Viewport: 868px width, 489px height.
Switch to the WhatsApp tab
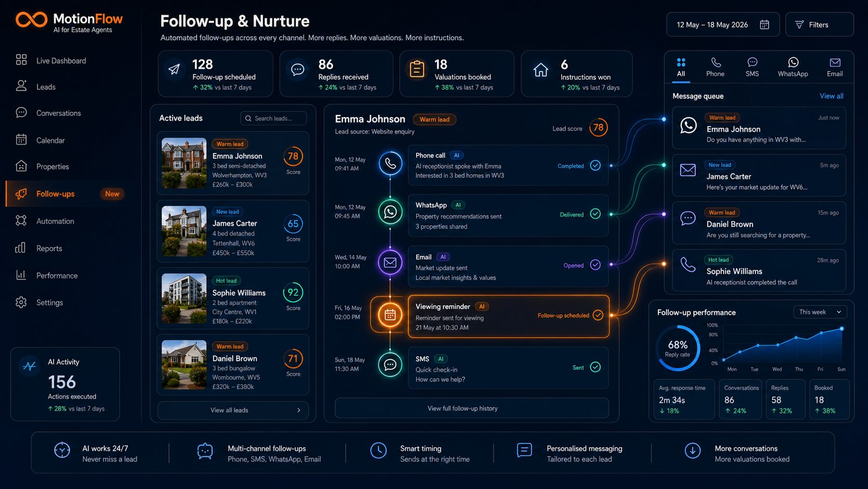793,67
